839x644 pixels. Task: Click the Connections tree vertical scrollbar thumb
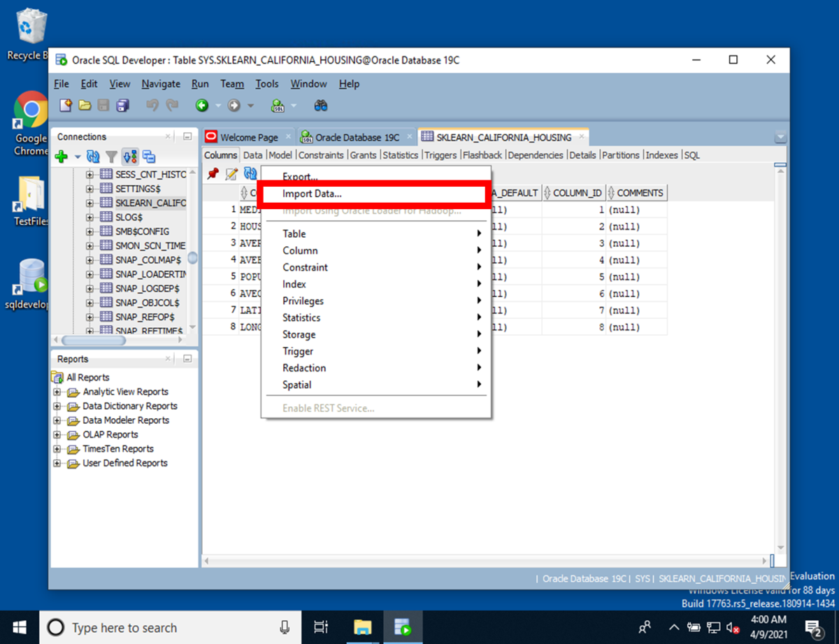(192, 258)
